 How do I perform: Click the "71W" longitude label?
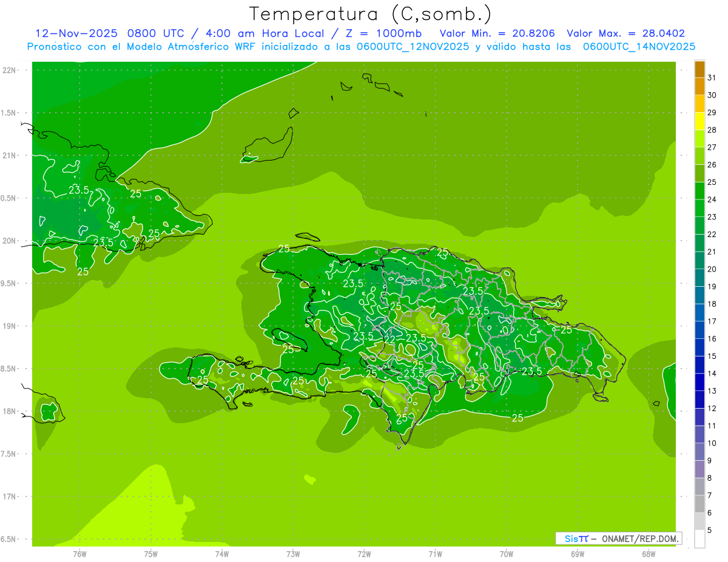tap(435, 554)
